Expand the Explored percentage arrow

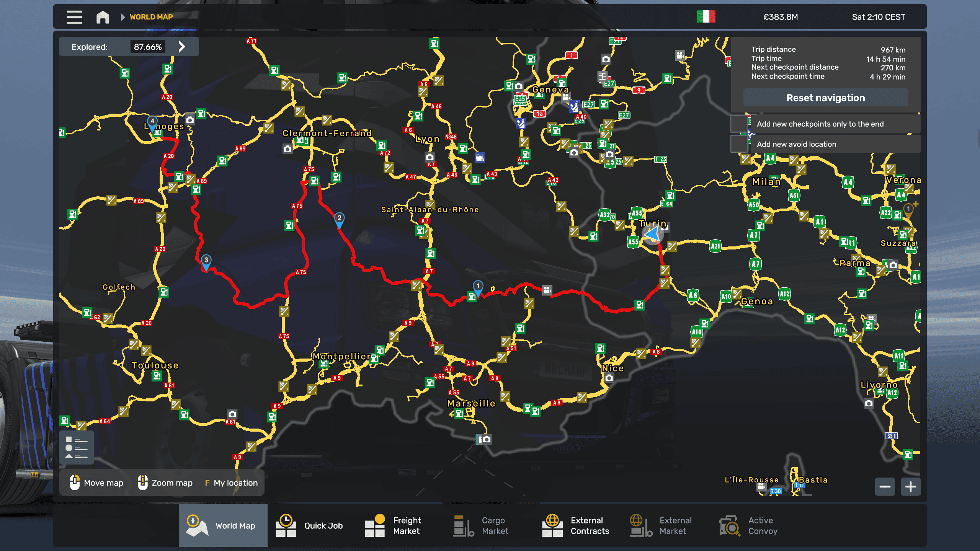[182, 47]
